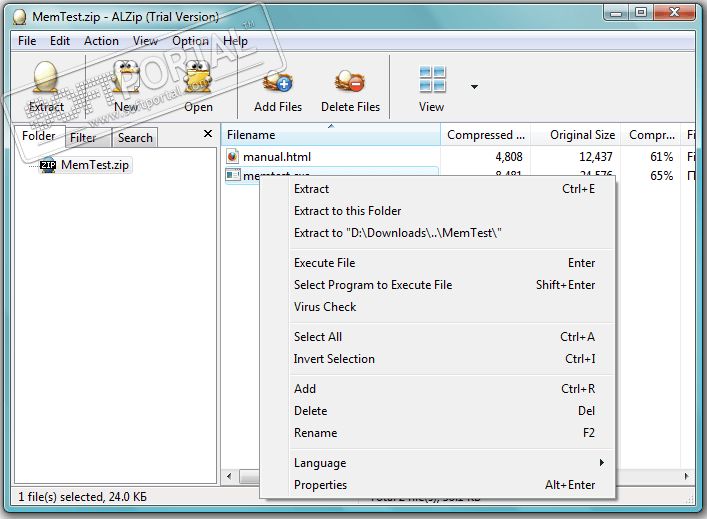The image size is (707, 519).
Task: Click the ALZip egg icon in title bar
Action: click(19, 17)
